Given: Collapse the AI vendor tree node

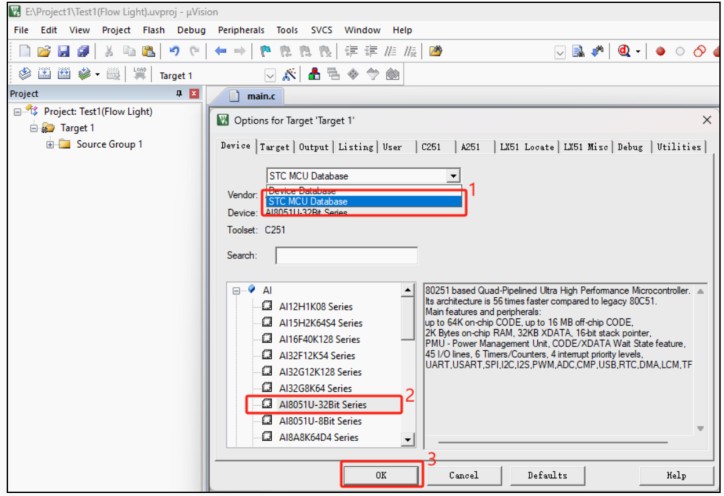Looking at the screenshot, I should click(x=236, y=290).
